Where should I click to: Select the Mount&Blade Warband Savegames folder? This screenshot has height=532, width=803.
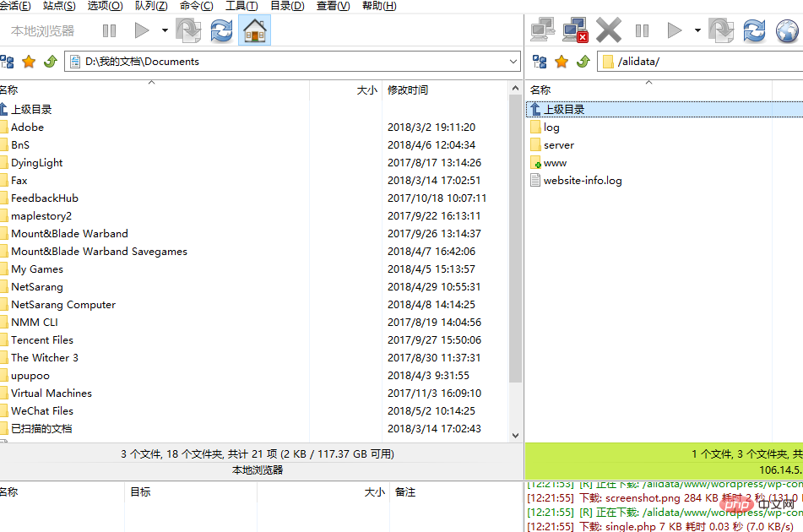pos(99,252)
